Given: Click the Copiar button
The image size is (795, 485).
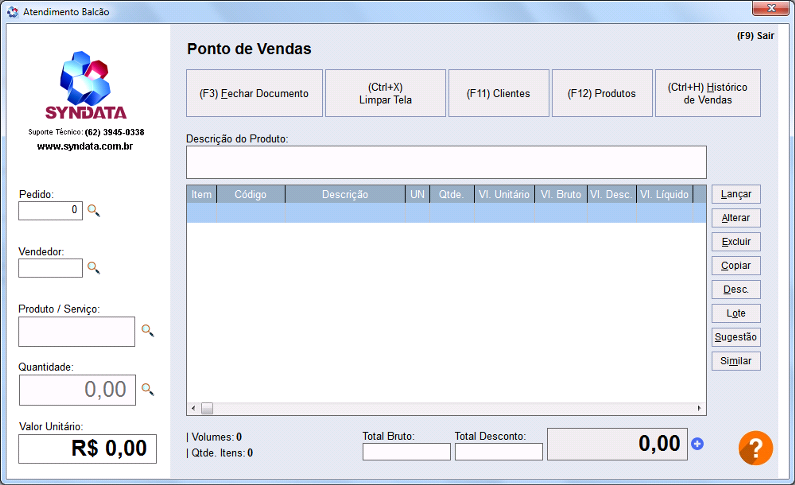Looking at the screenshot, I should pyautogui.click(x=736, y=266).
